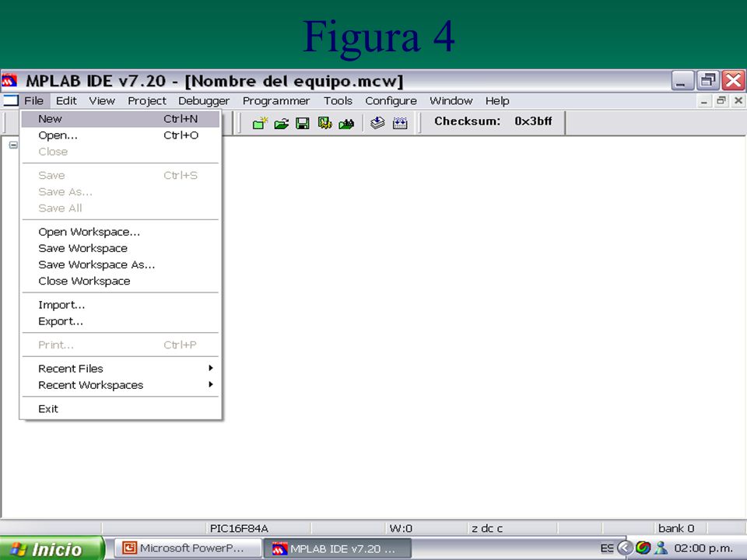Click 'z dc c' status flags
Viewport: 747px width, 560px height.
[x=487, y=528]
